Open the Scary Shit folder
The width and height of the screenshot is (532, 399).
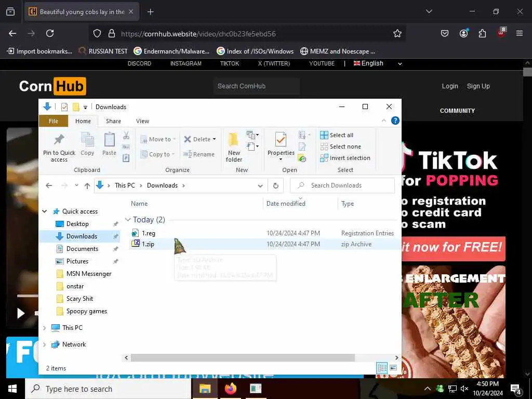coord(79,299)
